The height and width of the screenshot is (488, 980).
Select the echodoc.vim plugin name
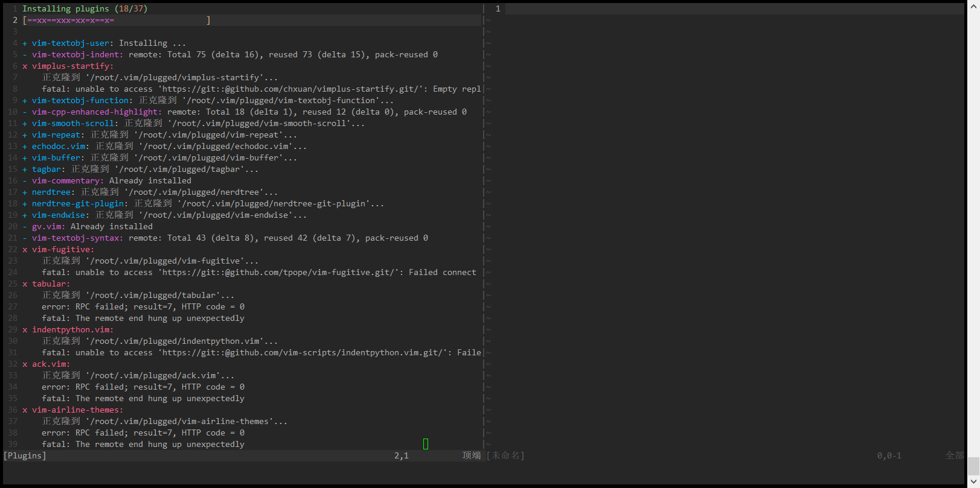[59, 146]
